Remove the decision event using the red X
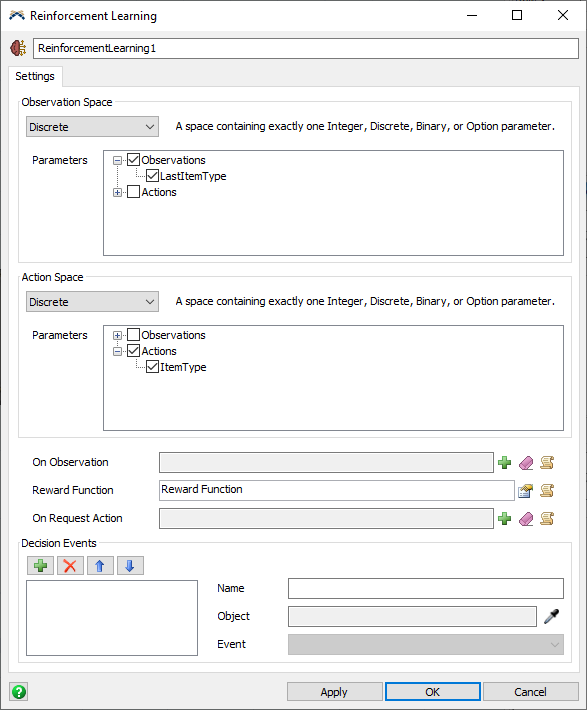 (70, 566)
